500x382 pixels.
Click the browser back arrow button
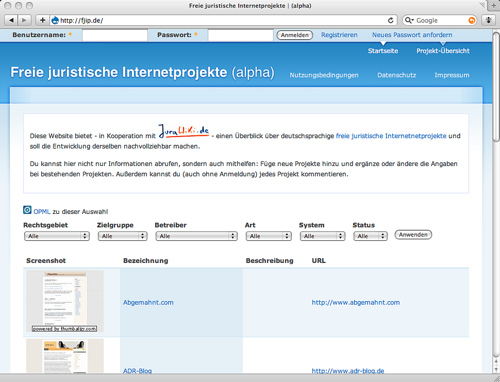tap(11, 20)
